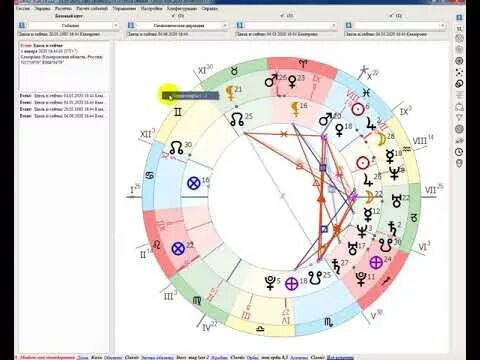This screenshot has width=480, height=360.
Task: Click the Gemini sign on outer zodiac ring
Action: 178,112
